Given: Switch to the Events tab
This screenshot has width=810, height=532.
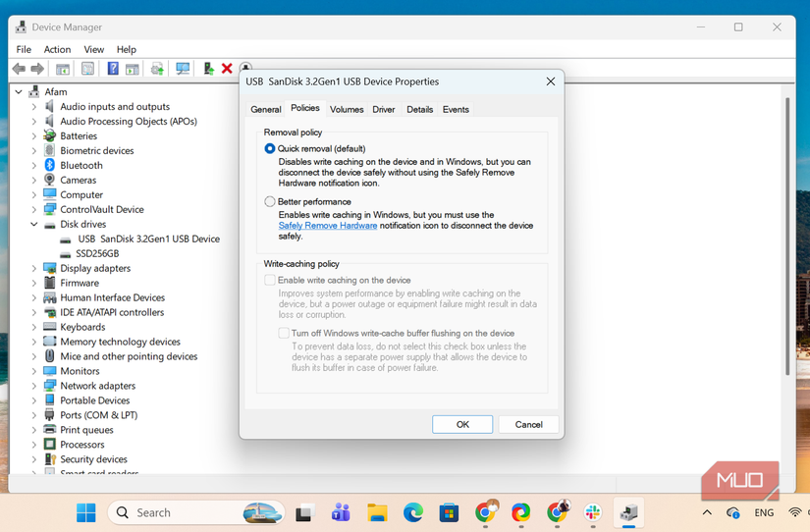Looking at the screenshot, I should pyautogui.click(x=456, y=110).
